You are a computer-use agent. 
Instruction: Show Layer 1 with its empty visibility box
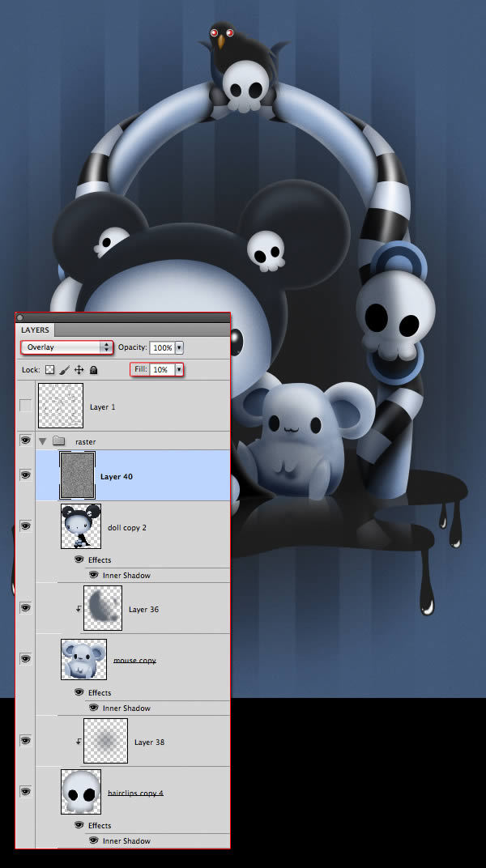[x=25, y=406]
